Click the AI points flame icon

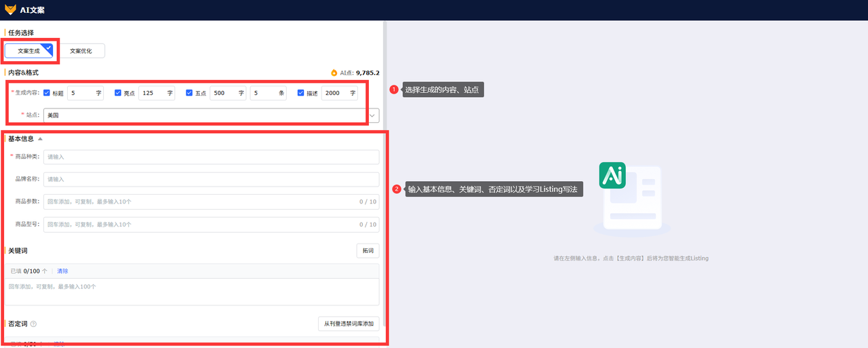point(334,73)
